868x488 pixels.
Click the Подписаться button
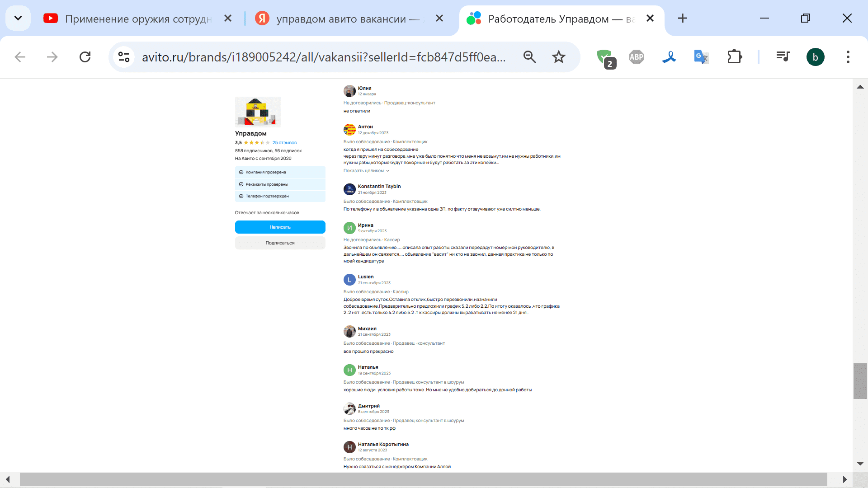(x=280, y=243)
